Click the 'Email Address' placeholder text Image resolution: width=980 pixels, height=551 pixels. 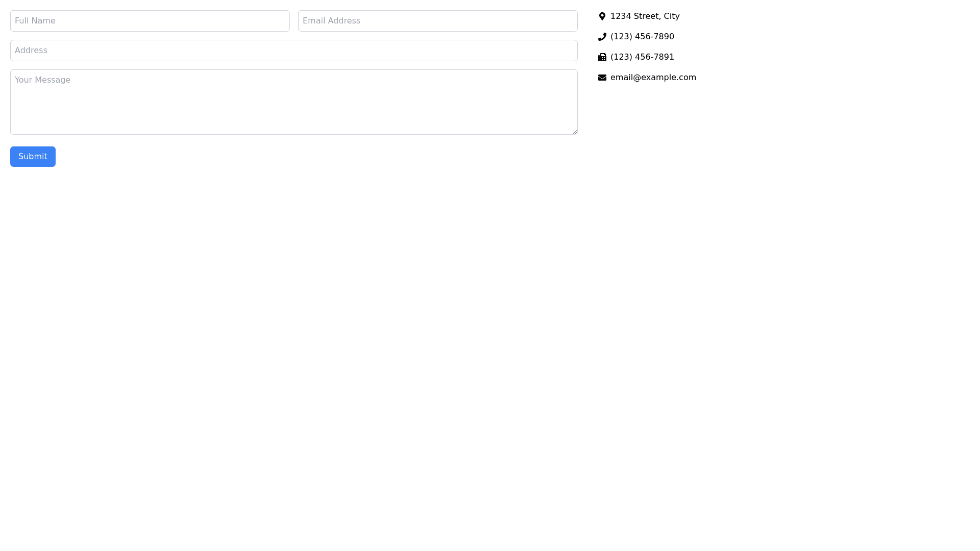click(x=331, y=21)
